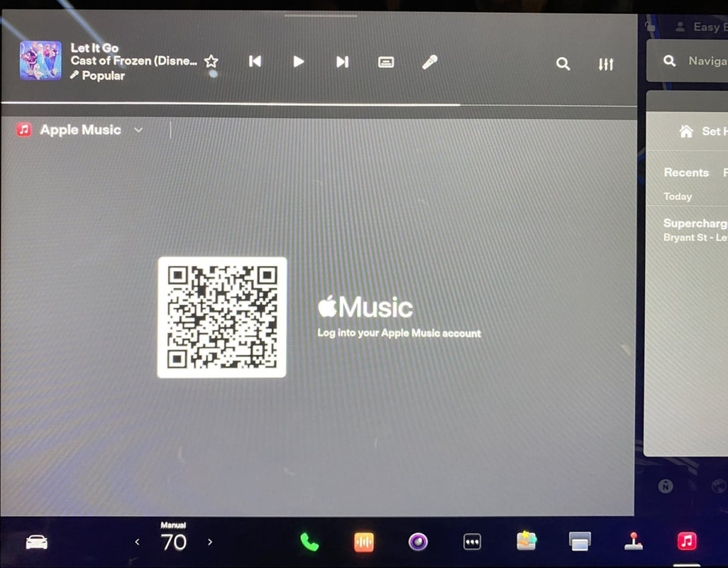The height and width of the screenshot is (568, 728).
Task: Seek within the track progress bar
Action: point(319,105)
